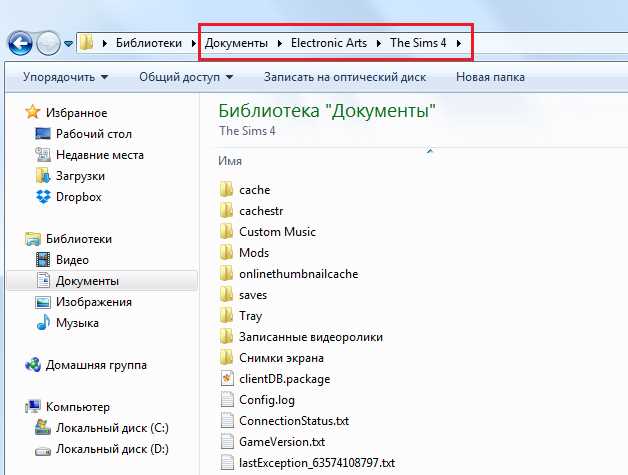Select the cachestr folder icon
The image size is (628, 475).
(227, 210)
